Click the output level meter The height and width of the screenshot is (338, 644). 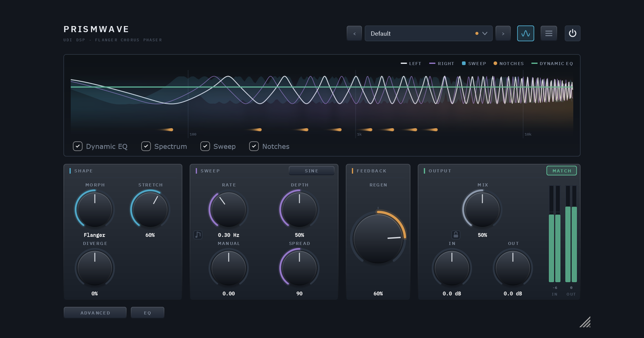[571, 234]
